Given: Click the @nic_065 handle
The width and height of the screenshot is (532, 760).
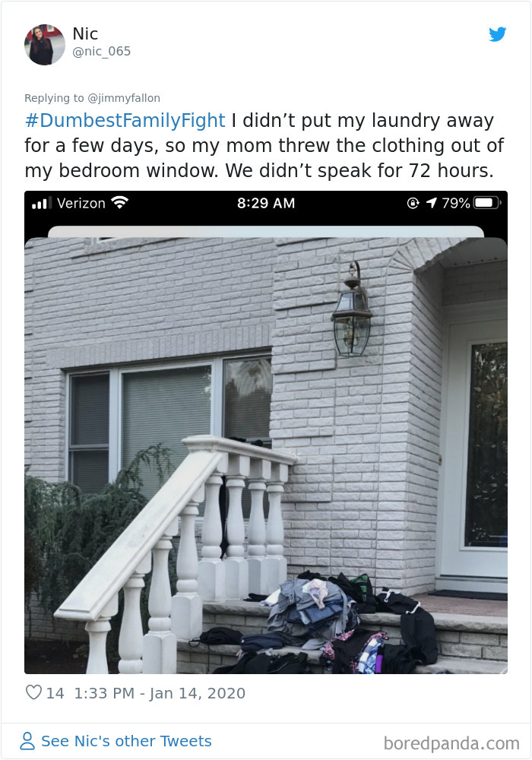Looking at the screenshot, I should coord(101,52).
